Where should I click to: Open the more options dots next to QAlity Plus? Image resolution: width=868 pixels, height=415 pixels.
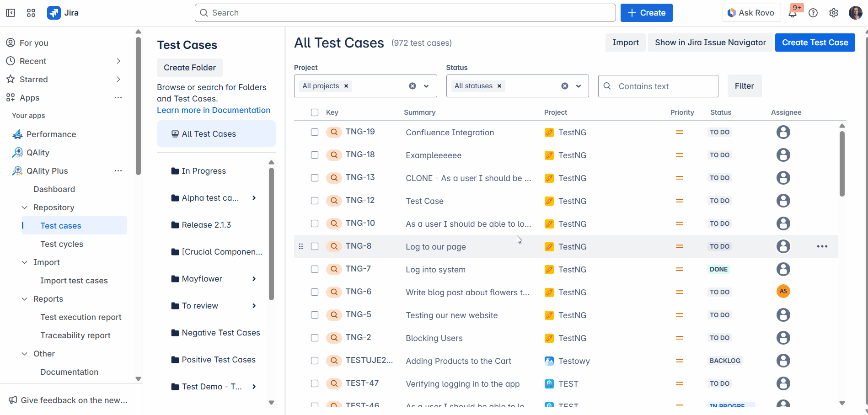coord(118,170)
